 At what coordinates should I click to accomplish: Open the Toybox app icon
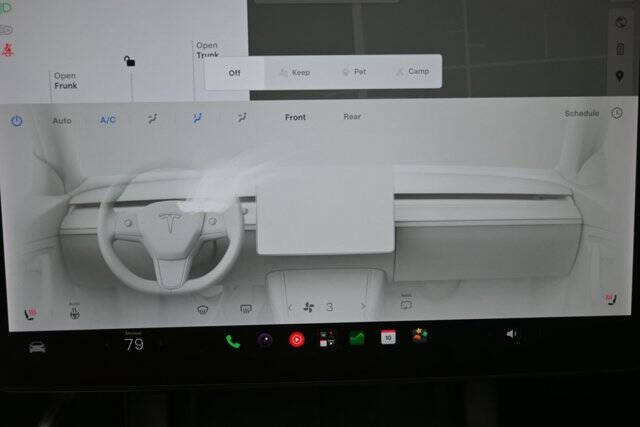(419, 335)
